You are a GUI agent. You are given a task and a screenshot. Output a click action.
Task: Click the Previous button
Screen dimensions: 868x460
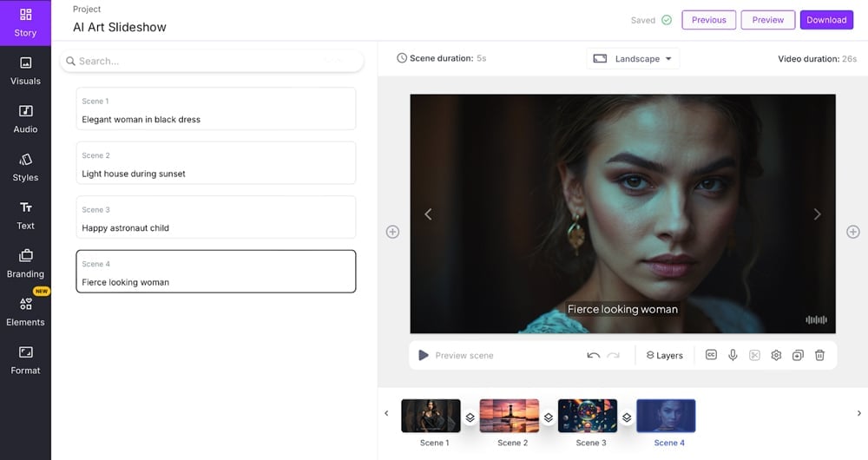tap(708, 20)
